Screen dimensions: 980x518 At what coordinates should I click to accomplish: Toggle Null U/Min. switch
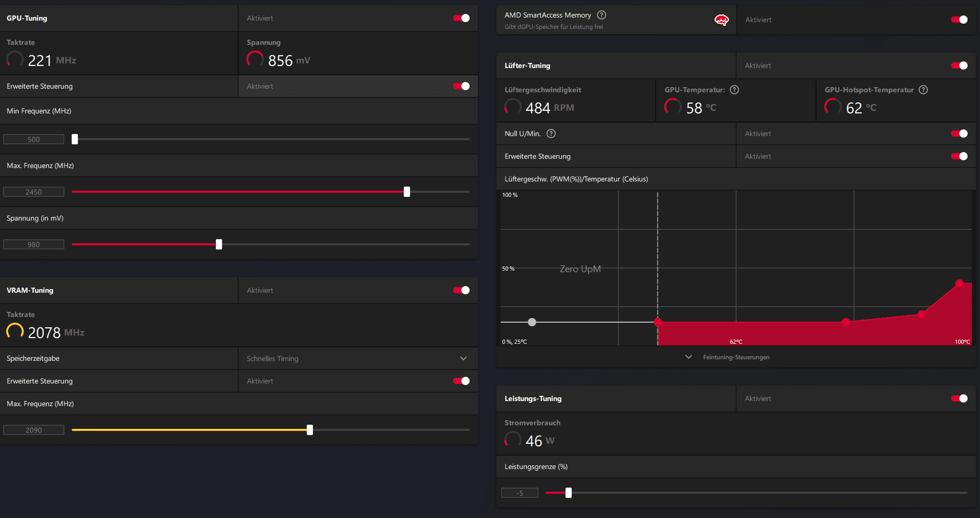coord(959,133)
